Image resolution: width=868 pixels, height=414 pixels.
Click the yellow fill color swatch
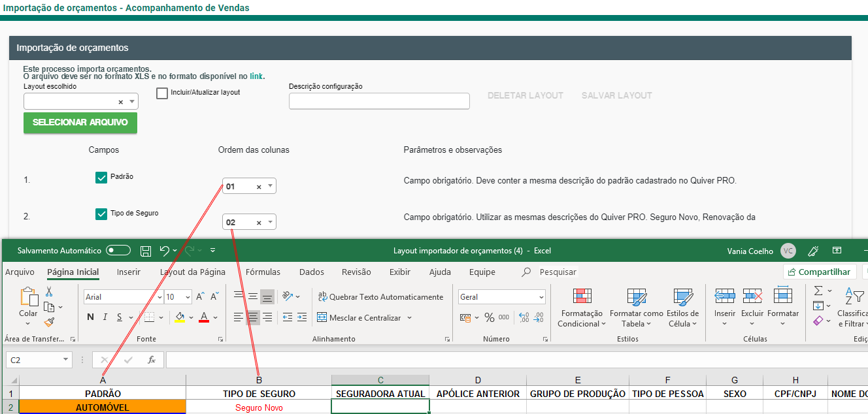point(180,317)
